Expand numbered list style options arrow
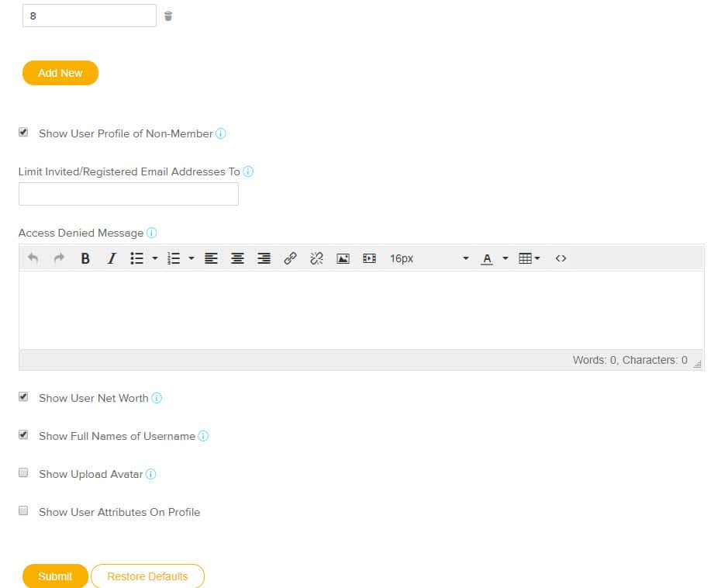Viewport: 728px width, 588px height. tap(191, 258)
